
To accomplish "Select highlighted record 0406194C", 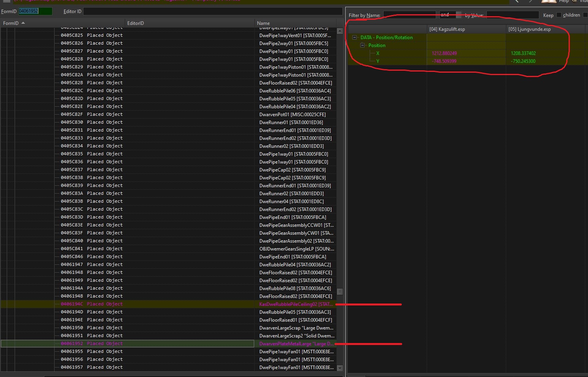I will click(x=169, y=304).
